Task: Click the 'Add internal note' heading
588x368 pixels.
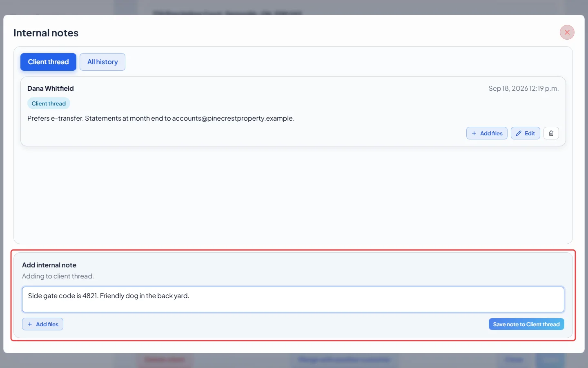Action: [x=49, y=265]
